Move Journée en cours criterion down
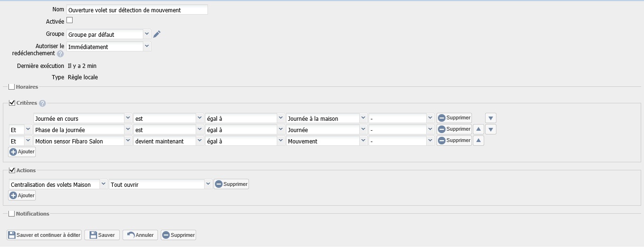Viewport: 644px width, 251px height. (x=491, y=118)
